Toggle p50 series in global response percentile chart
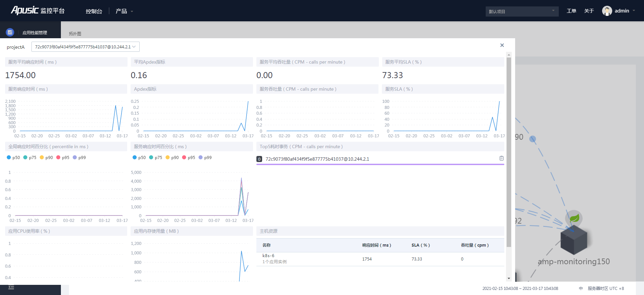Image resolution: width=644 pixels, height=295 pixels. 13,158
